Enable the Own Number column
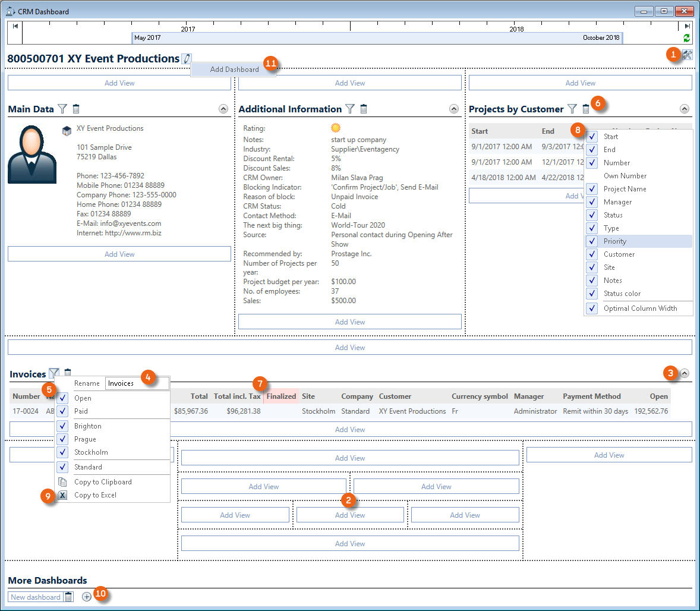The width and height of the screenshot is (700, 611). (x=592, y=176)
